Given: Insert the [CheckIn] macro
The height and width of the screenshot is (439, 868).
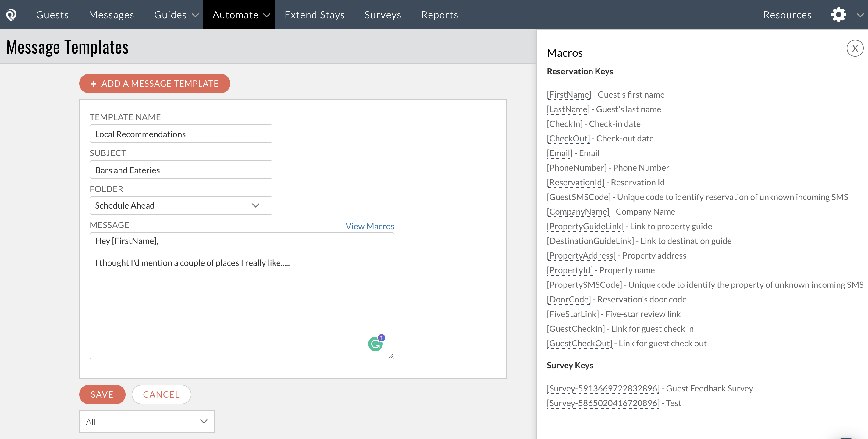Looking at the screenshot, I should click(x=564, y=124).
